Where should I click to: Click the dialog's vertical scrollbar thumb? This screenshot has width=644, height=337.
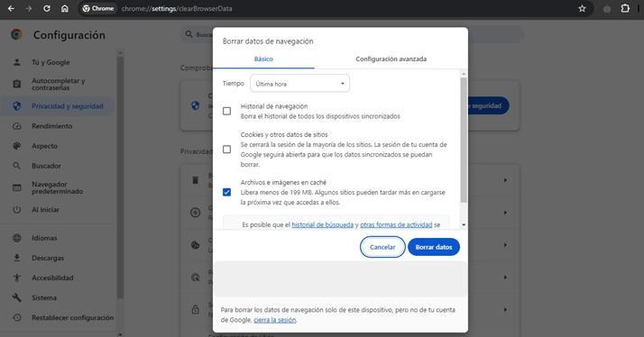(464, 140)
